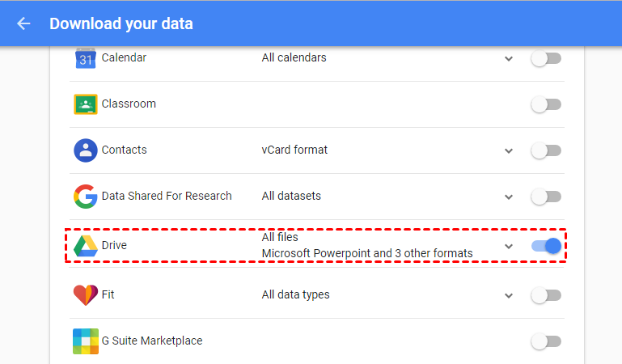The height and width of the screenshot is (364, 622).
Task: Expand the Calendar options chevron
Action: (508, 59)
